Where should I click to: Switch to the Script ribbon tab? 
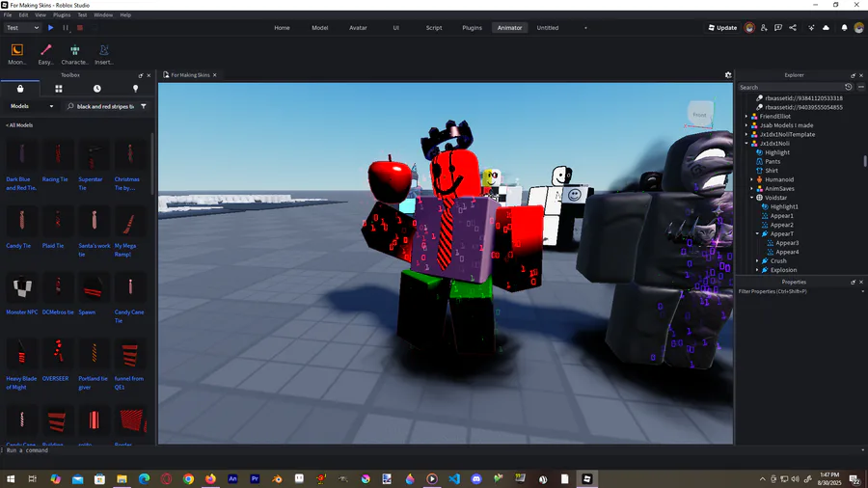tap(434, 28)
